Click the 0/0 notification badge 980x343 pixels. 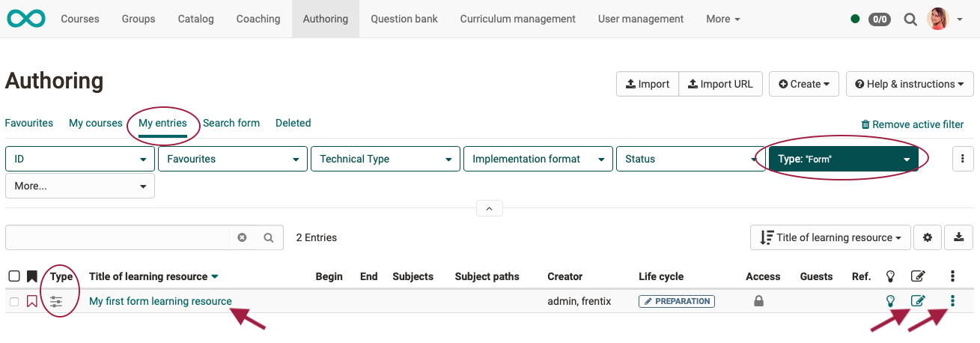tap(880, 19)
